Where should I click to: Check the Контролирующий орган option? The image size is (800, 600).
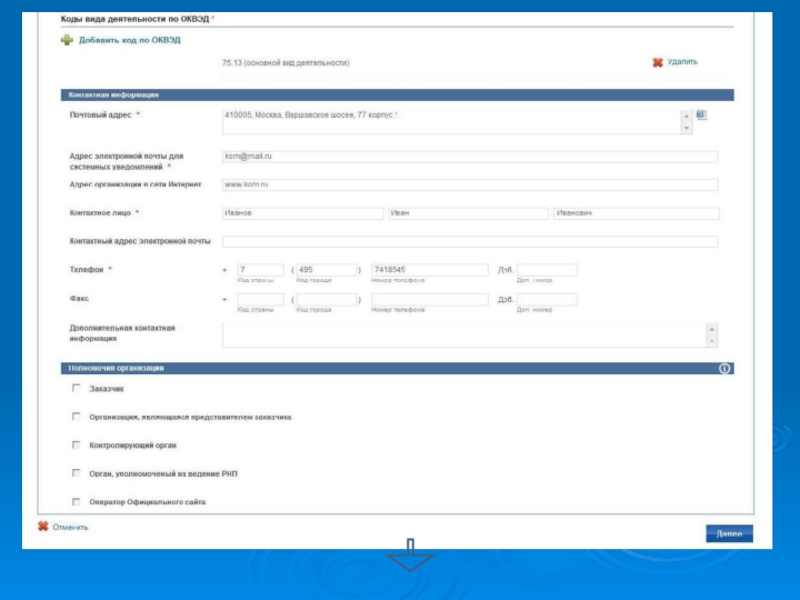tap(75, 444)
